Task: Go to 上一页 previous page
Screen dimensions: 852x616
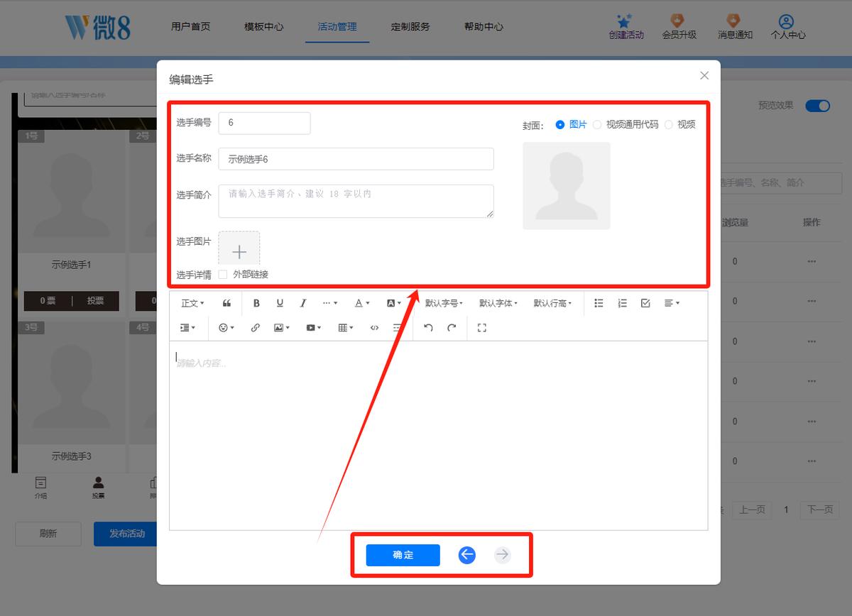Action: click(752, 510)
